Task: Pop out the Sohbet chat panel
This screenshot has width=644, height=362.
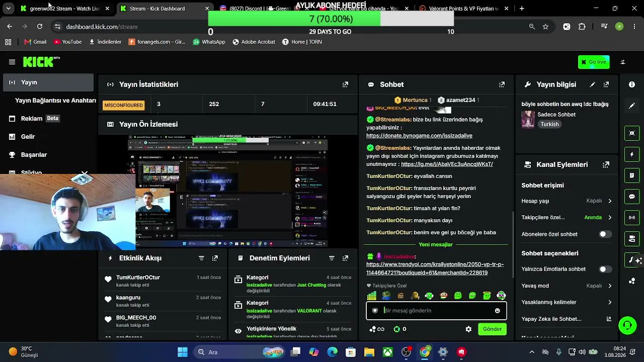Action: 502,84
